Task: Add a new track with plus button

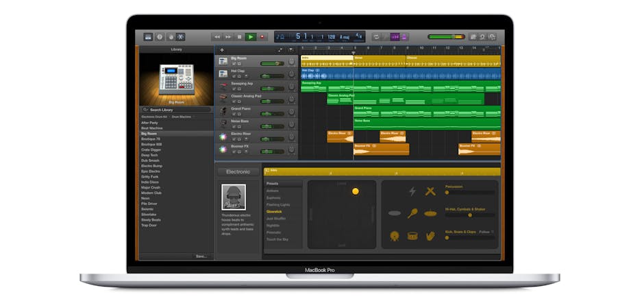Action: 222,49
